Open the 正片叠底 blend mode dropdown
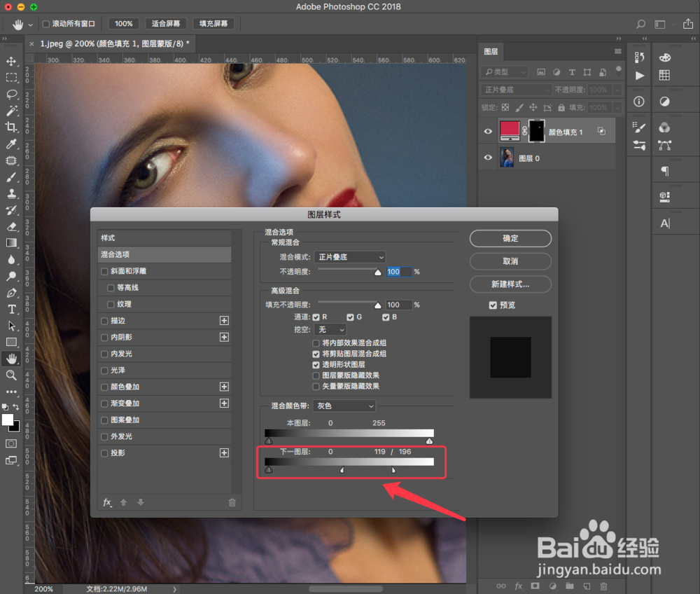 coord(350,256)
